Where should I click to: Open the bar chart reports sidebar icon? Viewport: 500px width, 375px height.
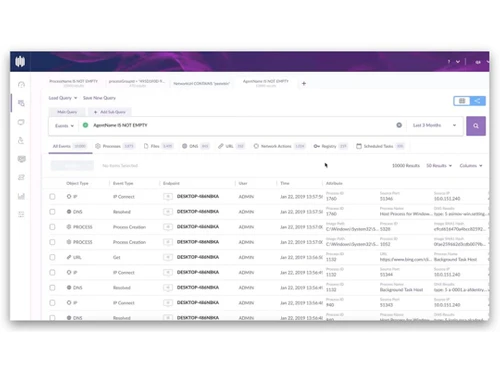(21, 196)
